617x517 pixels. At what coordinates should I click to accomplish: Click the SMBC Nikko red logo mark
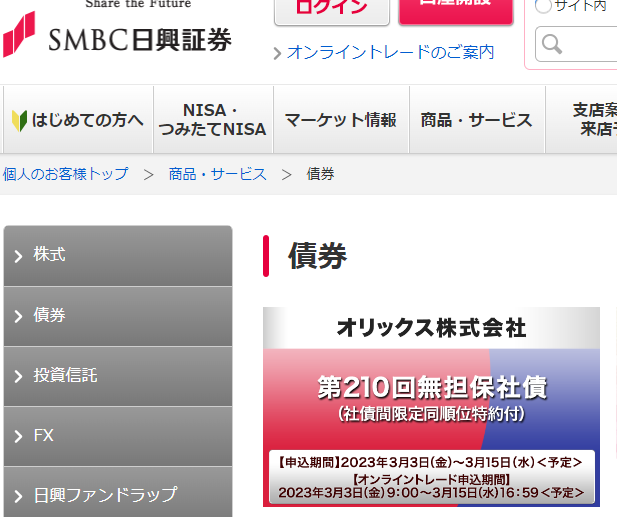[19, 34]
